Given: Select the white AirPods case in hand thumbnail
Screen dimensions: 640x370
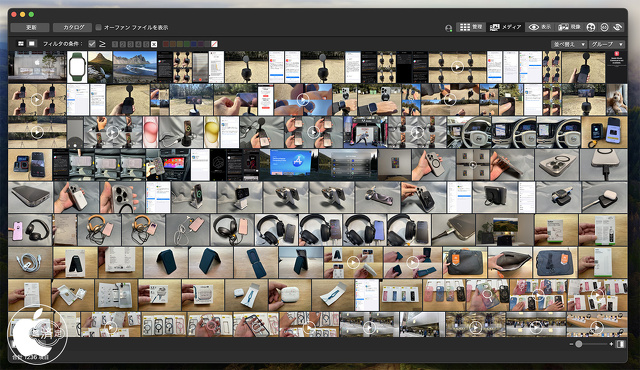Looking at the screenshot, I should (290, 295).
